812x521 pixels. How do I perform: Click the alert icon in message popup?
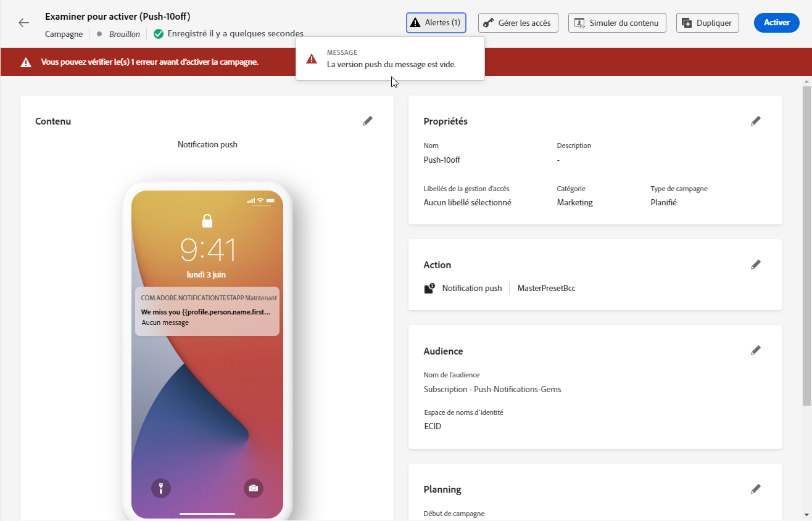pyautogui.click(x=312, y=59)
